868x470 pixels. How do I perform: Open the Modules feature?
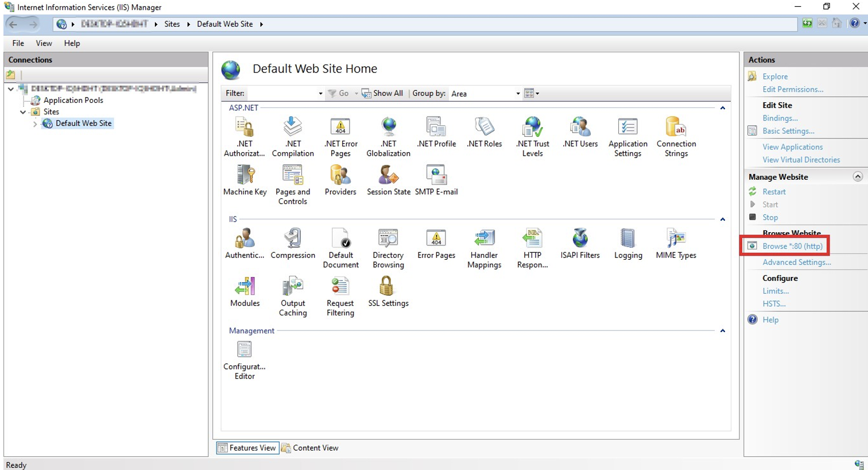[245, 292]
